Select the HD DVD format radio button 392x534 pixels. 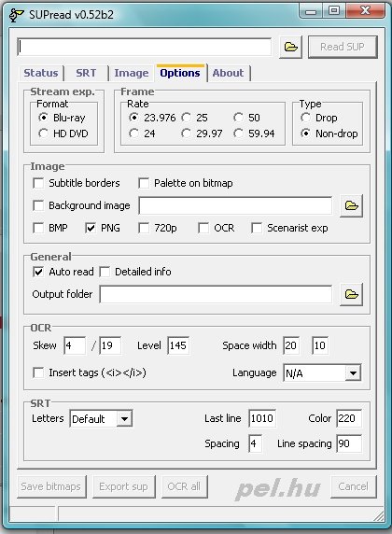click(43, 133)
